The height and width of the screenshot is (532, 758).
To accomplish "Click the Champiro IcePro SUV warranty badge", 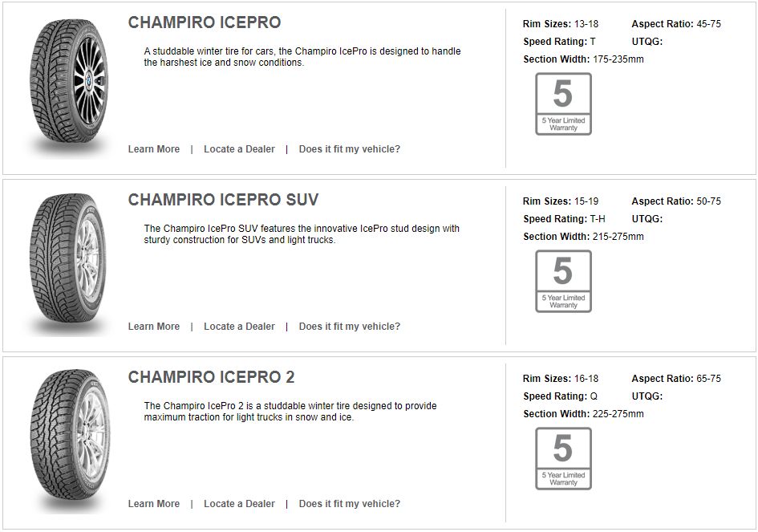I will tap(563, 281).
